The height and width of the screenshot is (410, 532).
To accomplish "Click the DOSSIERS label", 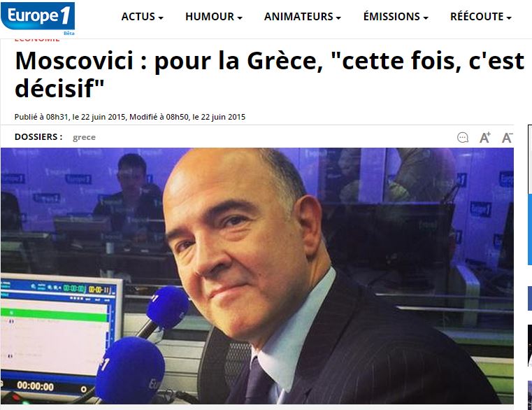I will coord(38,137).
